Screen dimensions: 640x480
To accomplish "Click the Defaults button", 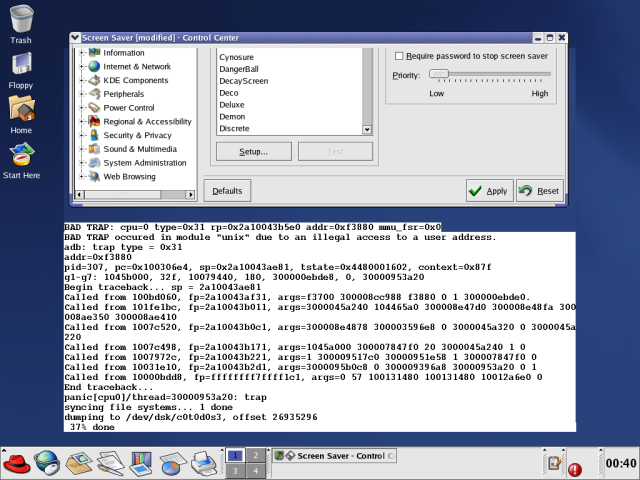I will (227, 191).
